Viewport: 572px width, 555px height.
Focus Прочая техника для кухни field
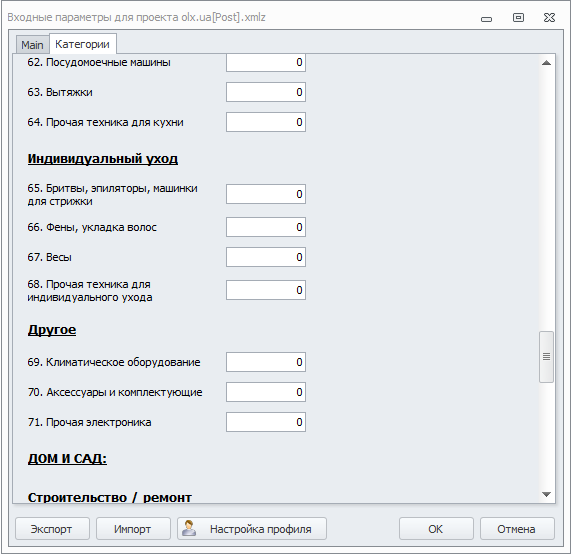click(x=266, y=122)
